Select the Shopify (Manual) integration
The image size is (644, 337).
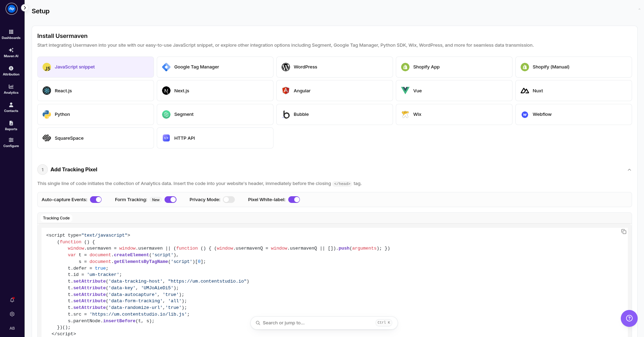574,67
